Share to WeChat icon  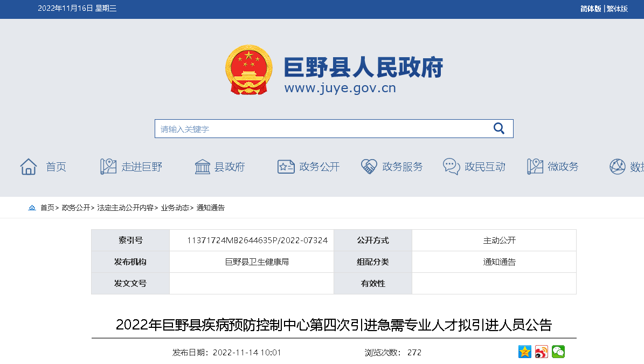(558, 352)
